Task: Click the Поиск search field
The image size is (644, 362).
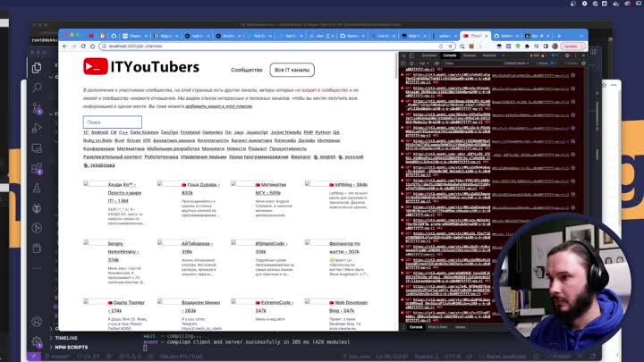Action: point(113,122)
